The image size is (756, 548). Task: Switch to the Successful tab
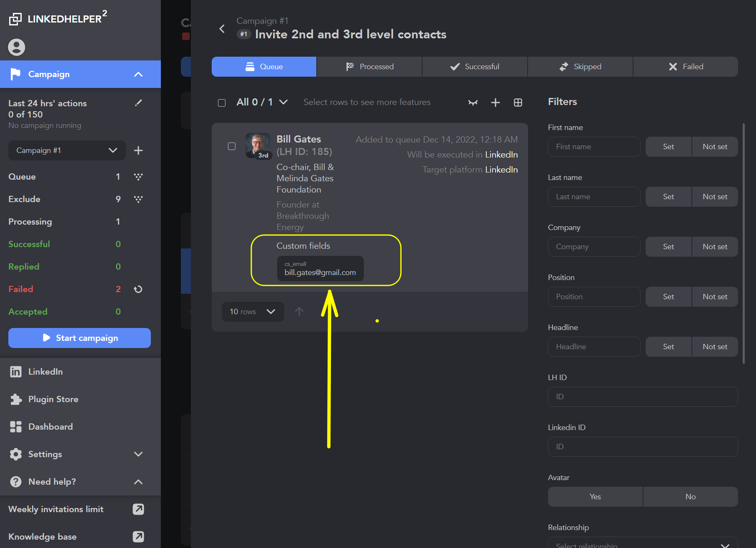click(x=475, y=67)
